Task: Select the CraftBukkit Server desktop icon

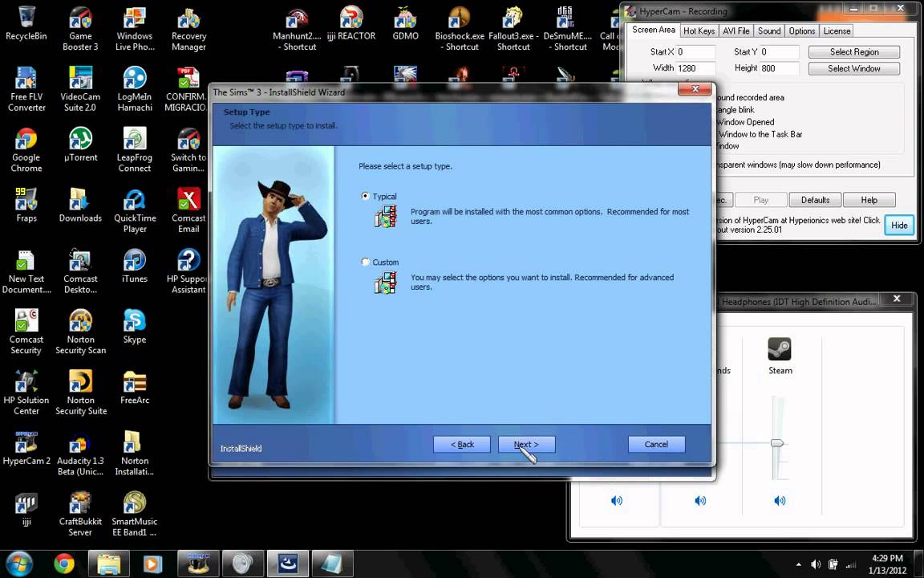Action: (x=80, y=515)
